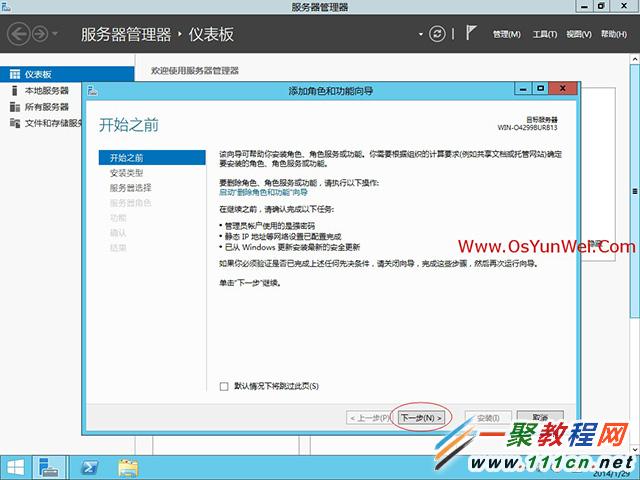Click the 所有服务器 servers icon
This screenshot has height=480, width=640.
(15, 107)
